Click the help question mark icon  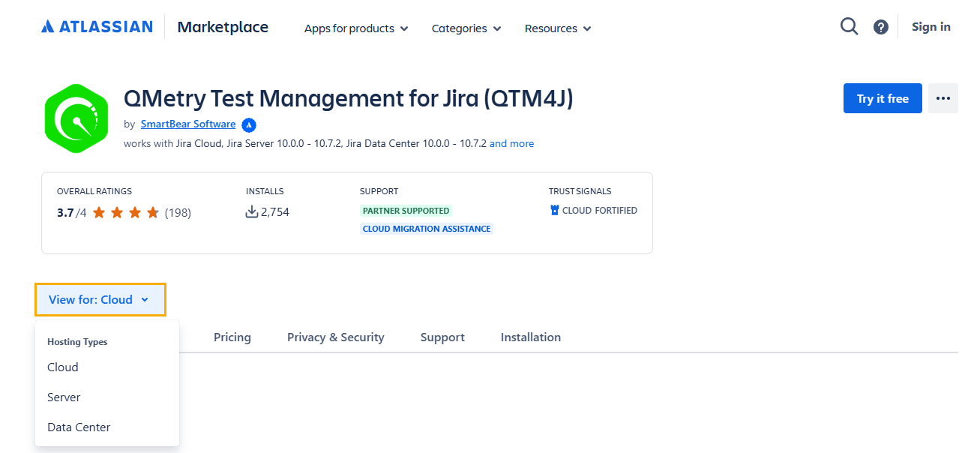click(x=881, y=27)
